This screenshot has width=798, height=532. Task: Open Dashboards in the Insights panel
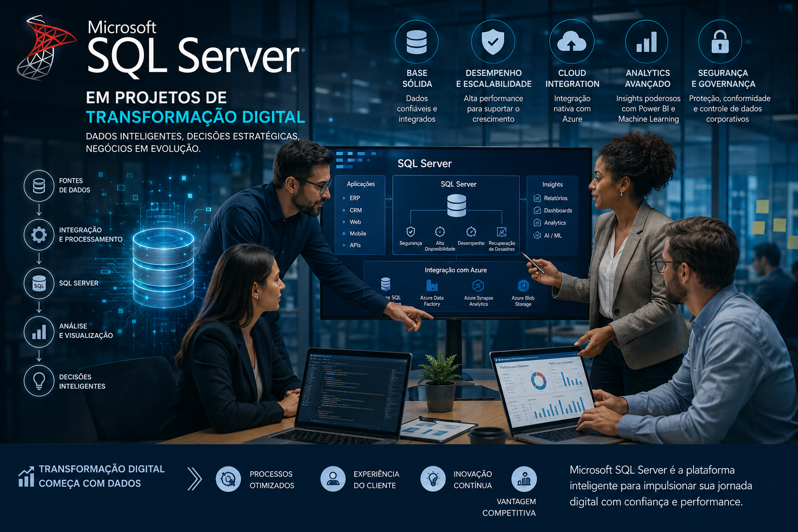[557, 210]
